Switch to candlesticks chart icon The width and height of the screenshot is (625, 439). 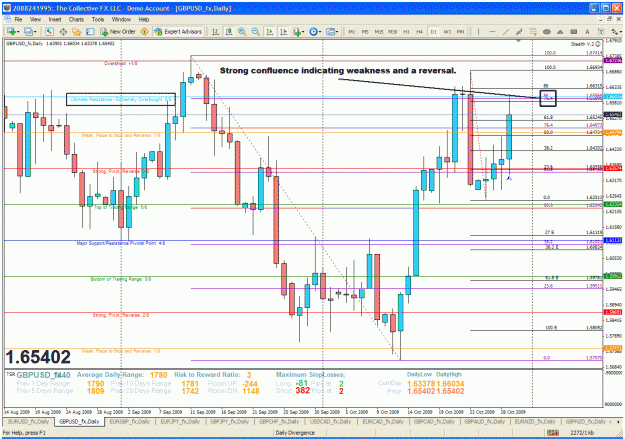point(229,31)
